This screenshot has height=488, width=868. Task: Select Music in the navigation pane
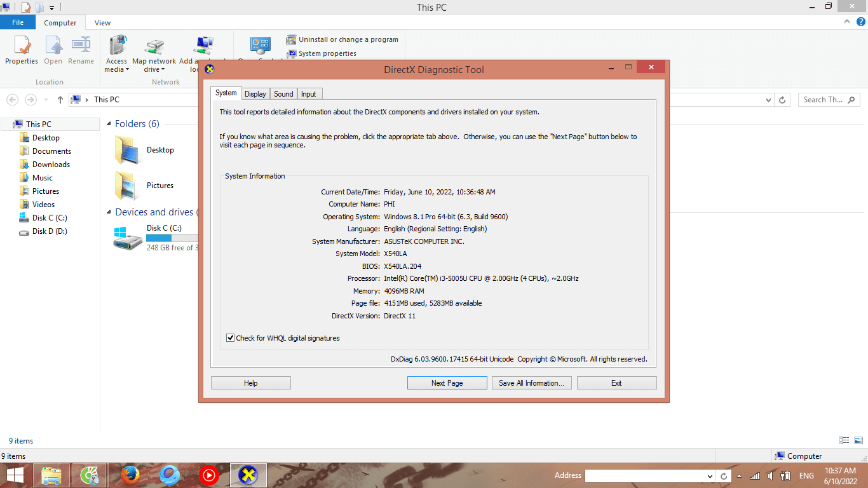42,178
